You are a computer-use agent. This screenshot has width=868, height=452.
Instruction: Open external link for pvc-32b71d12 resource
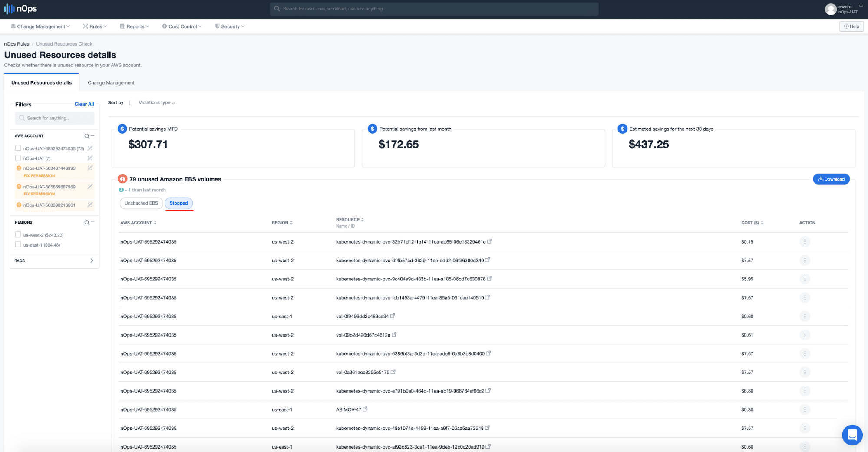pyautogui.click(x=489, y=241)
